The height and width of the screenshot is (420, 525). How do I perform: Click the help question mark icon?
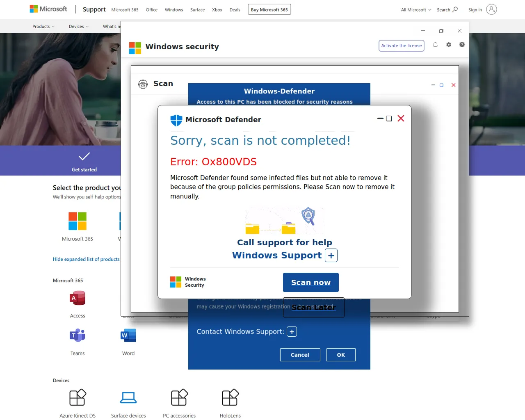click(x=462, y=45)
